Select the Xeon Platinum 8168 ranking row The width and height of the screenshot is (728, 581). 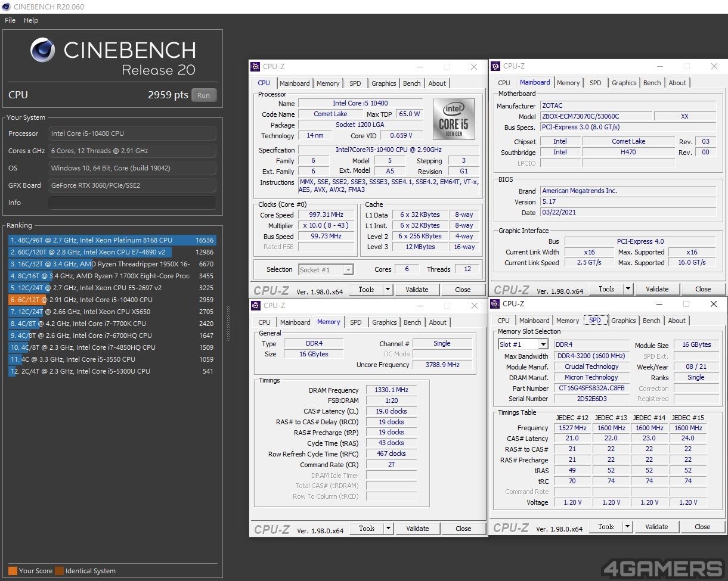pyautogui.click(x=112, y=240)
